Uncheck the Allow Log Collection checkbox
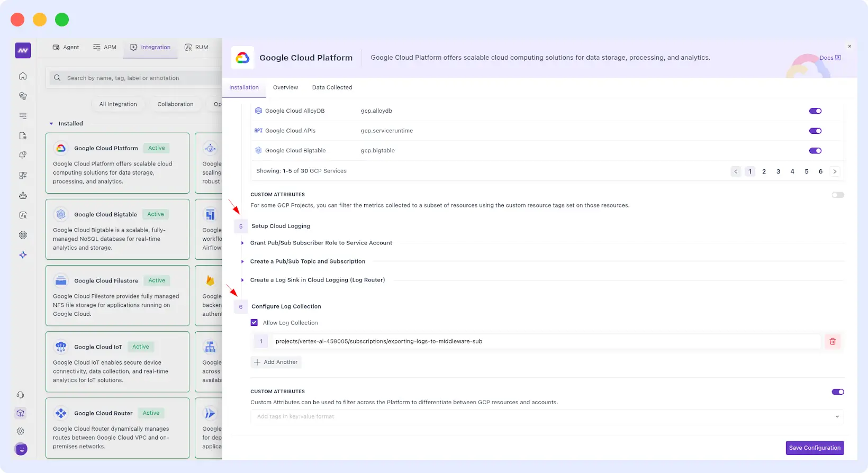868x473 pixels. (254, 323)
